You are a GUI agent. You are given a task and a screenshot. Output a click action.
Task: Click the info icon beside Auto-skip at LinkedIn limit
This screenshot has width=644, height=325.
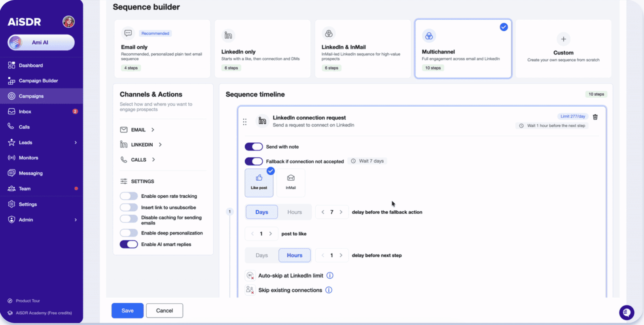click(330, 276)
